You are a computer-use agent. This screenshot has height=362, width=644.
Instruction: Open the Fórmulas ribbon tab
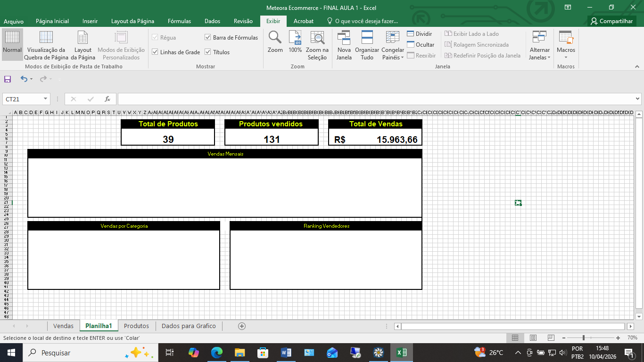(x=179, y=21)
